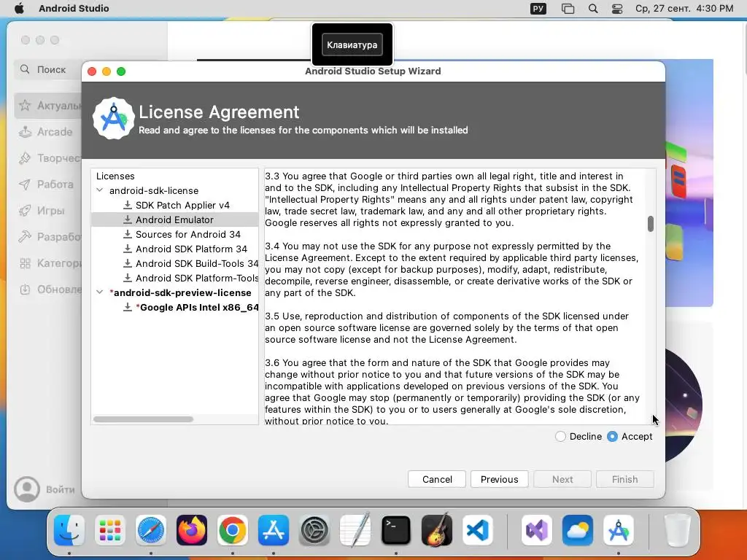The image size is (747, 560).
Task: Open the Android Studio menu bar item
Action: 74,8
